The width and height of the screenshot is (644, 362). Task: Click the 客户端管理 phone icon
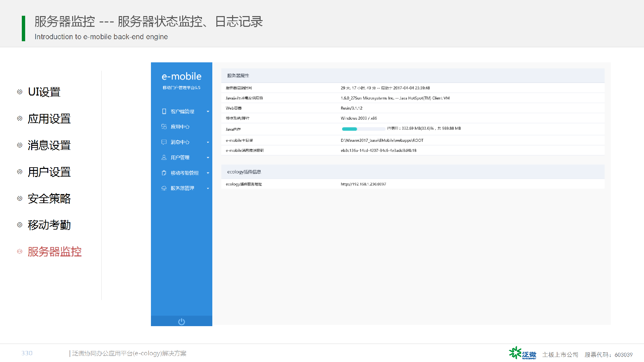164,111
